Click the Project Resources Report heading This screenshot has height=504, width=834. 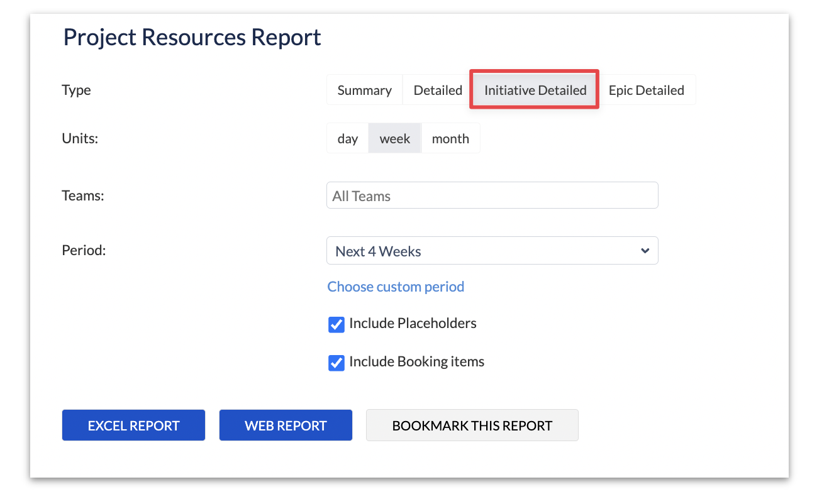[x=192, y=38]
